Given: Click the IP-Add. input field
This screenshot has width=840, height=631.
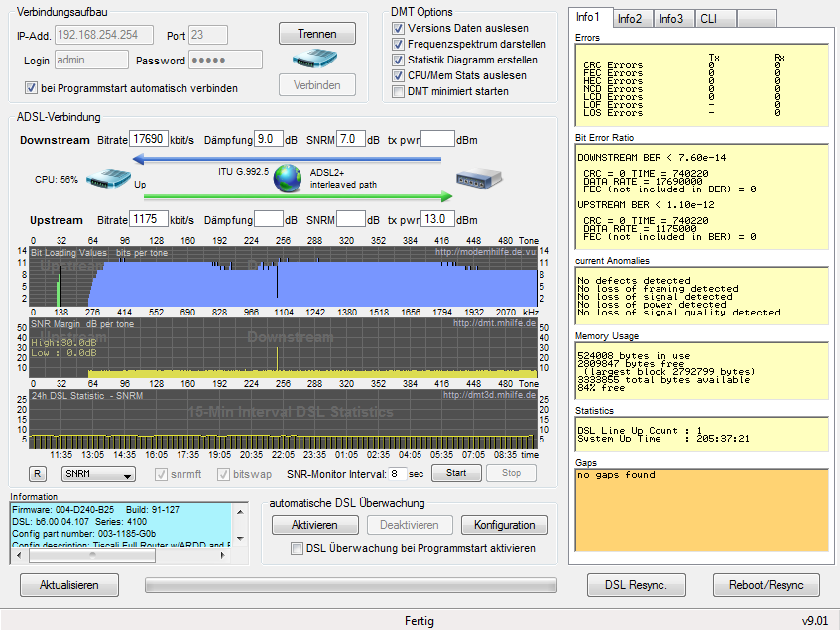Looking at the screenshot, I should click(x=104, y=35).
